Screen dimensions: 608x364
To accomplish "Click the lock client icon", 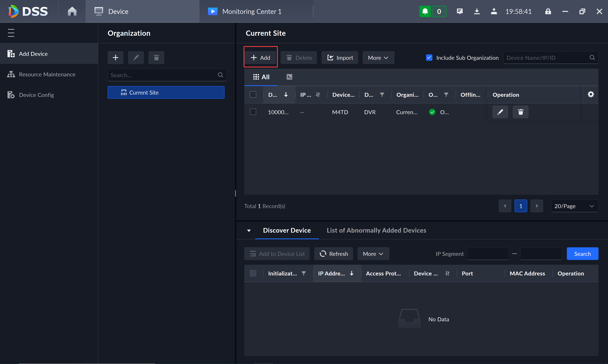I will (x=548, y=11).
